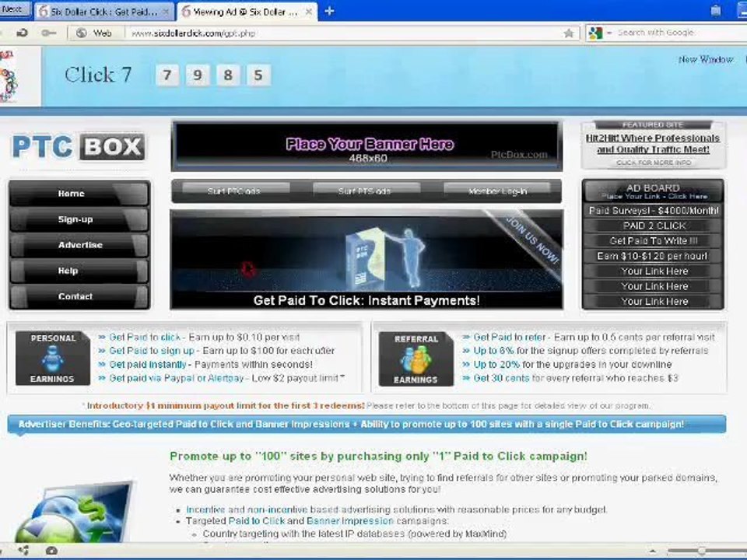Click the Get Paid to click link

click(146, 337)
